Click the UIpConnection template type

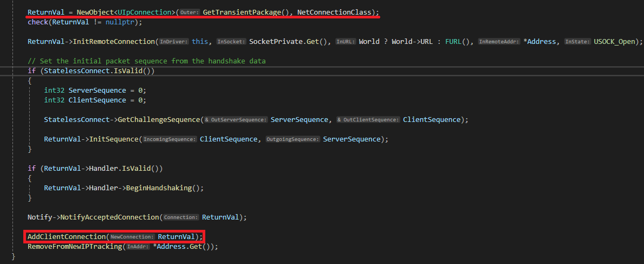pos(146,12)
